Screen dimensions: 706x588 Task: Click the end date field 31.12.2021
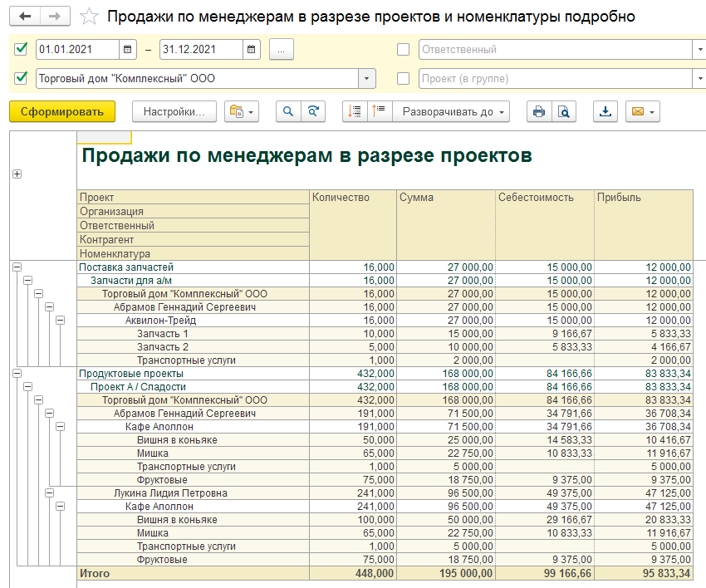click(x=201, y=49)
